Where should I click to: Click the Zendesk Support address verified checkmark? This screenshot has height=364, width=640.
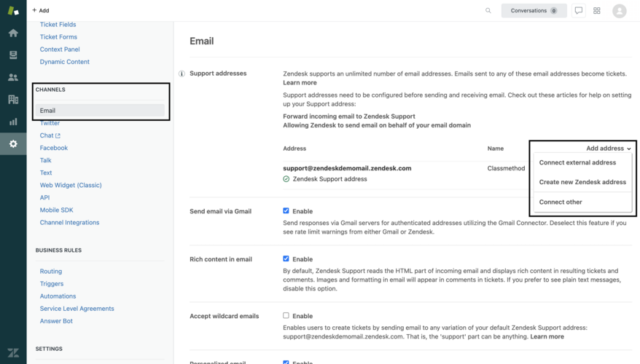click(286, 179)
